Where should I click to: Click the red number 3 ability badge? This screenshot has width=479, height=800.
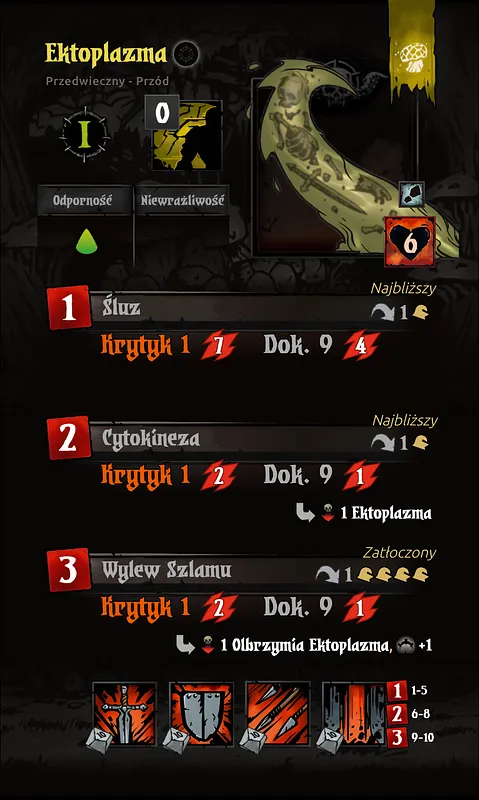tap(68, 571)
